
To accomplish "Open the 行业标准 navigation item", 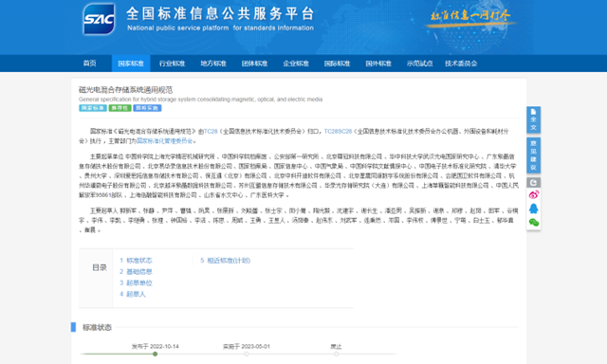I will pyautogui.click(x=172, y=64).
